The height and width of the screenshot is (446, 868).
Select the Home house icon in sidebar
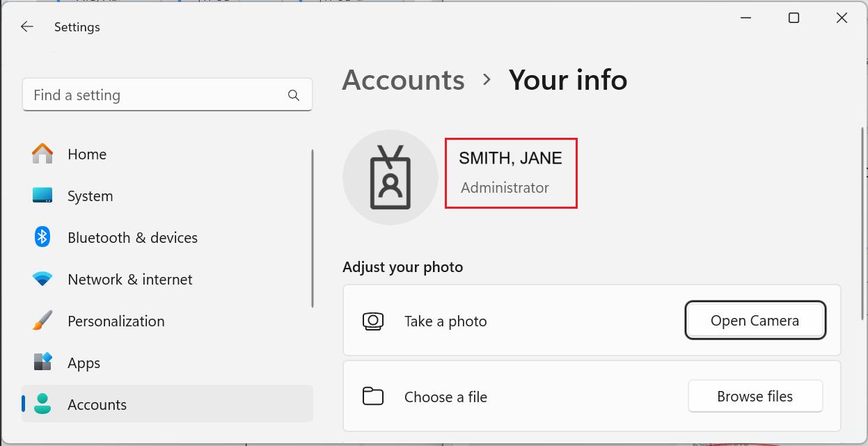(42, 154)
